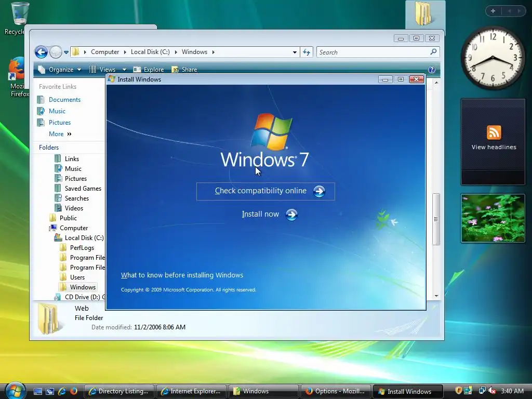The width and height of the screenshot is (532, 399).
Task: Select PerfLogs folder in tree
Action: (x=82, y=248)
